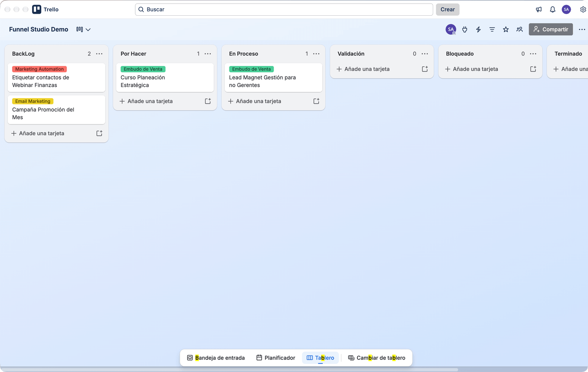This screenshot has height=372, width=588.
Task: Open the notifications bell
Action: 553,9
